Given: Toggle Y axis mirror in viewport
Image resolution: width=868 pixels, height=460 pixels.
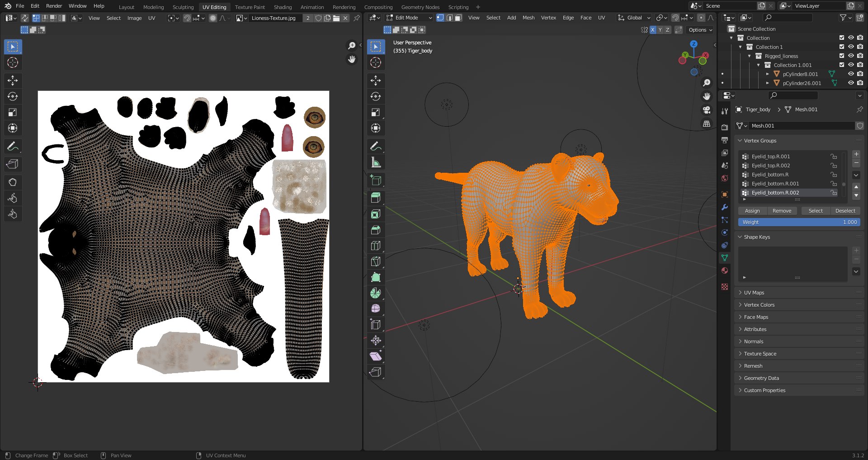Looking at the screenshot, I should [660, 30].
